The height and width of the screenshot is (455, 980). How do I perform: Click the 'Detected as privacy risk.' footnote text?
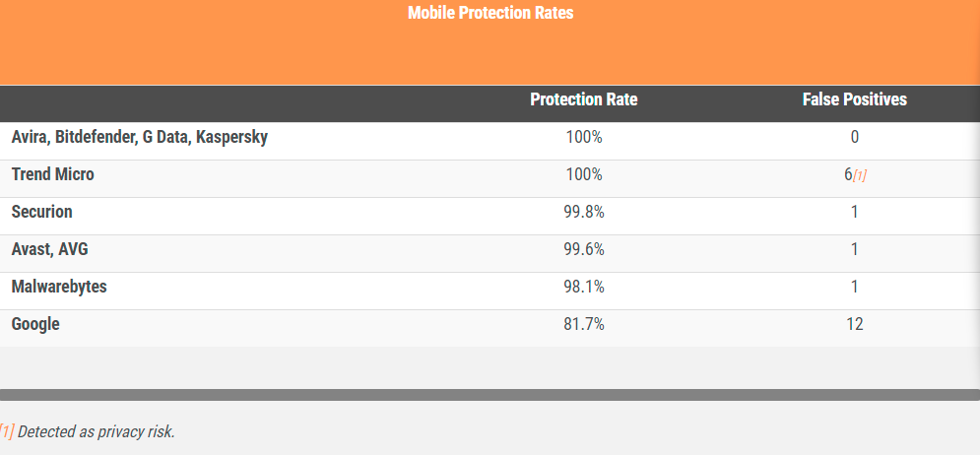pyautogui.click(x=96, y=431)
